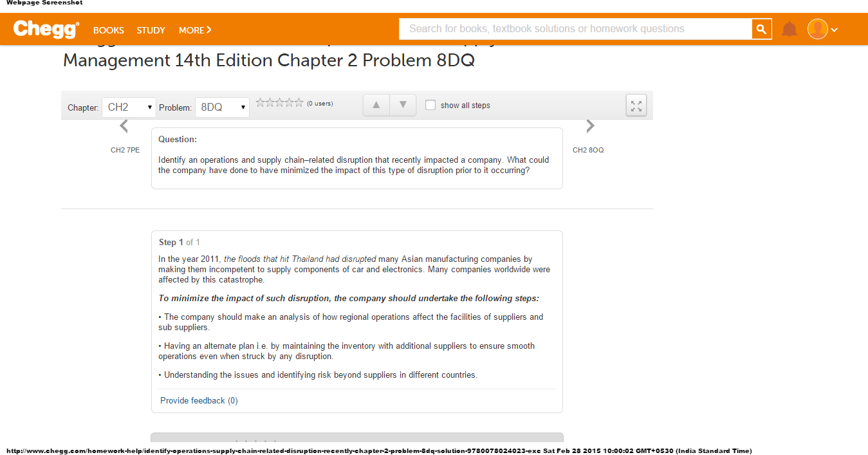The height and width of the screenshot is (455, 868).
Task: Expand solution to fullscreen view
Action: (x=636, y=106)
